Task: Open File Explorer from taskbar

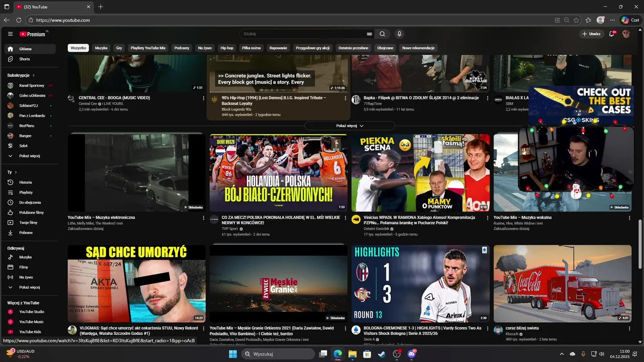Action: coord(352,354)
